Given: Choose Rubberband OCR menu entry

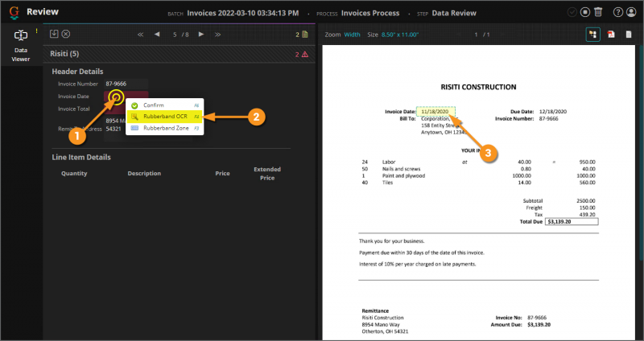Looking at the screenshot, I should pos(164,117).
